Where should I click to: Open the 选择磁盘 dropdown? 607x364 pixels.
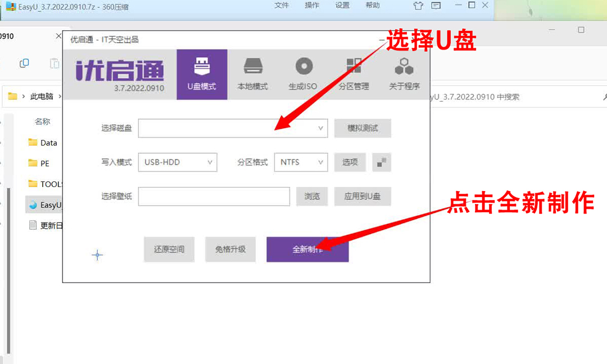[x=233, y=128]
